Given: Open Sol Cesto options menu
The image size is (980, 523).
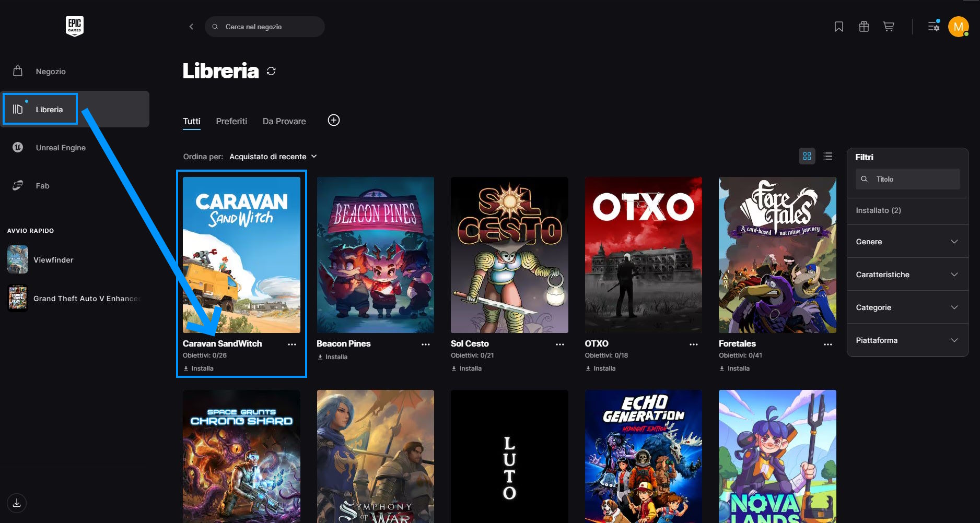Looking at the screenshot, I should coord(560,344).
